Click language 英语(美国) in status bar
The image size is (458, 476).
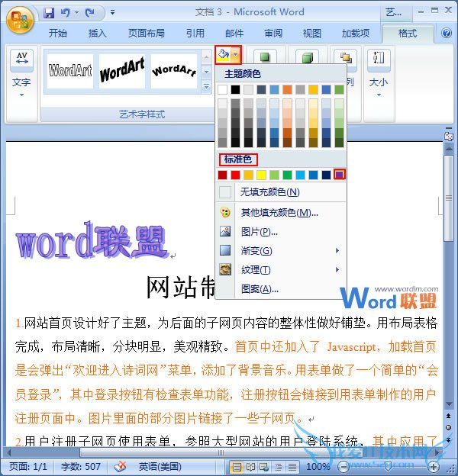click(160, 467)
